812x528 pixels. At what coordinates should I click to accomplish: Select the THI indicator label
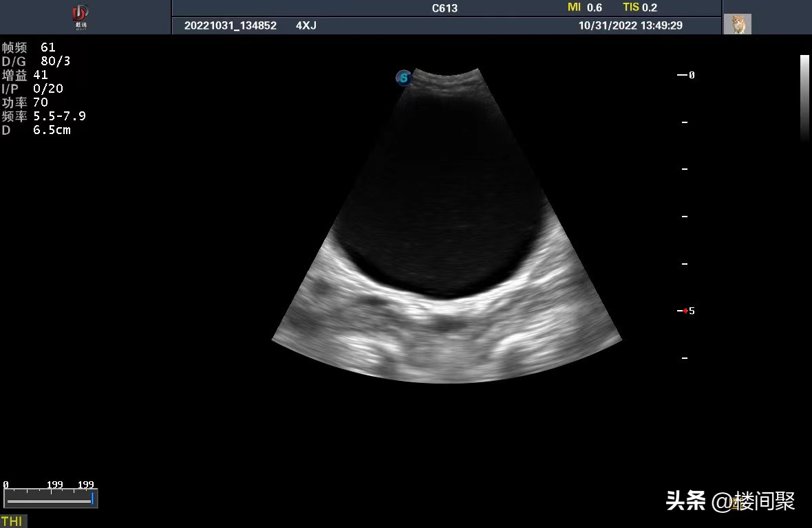[12, 520]
